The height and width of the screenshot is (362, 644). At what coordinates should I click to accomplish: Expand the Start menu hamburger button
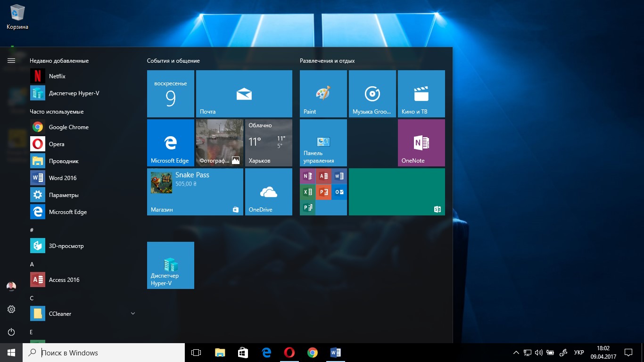11,60
